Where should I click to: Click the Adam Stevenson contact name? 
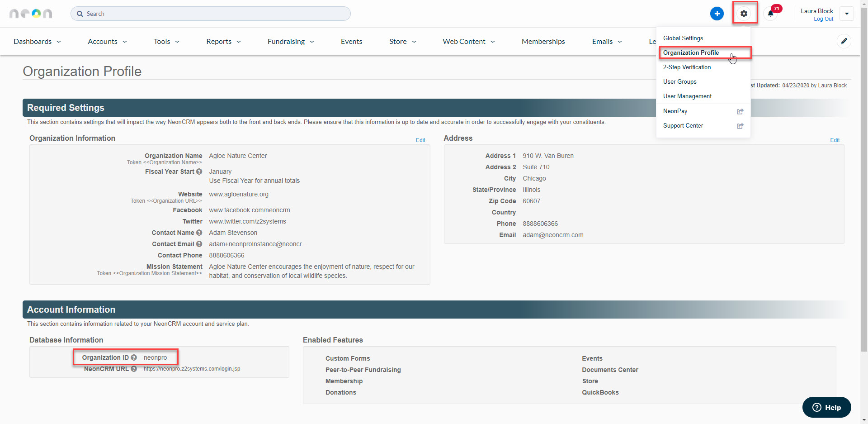(x=233, y=233)
